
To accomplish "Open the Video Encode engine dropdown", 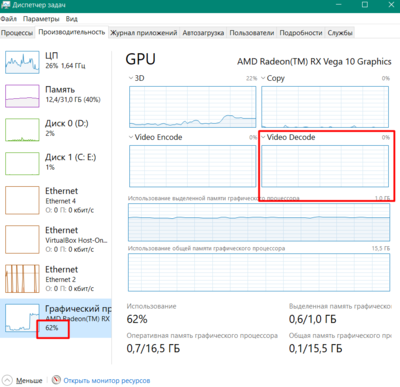I will [x=131, y=137].
